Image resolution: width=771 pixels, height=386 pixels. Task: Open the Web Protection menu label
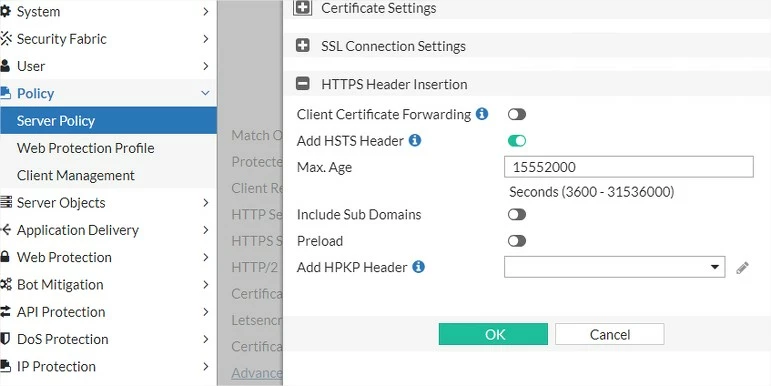tap(64, 257)
